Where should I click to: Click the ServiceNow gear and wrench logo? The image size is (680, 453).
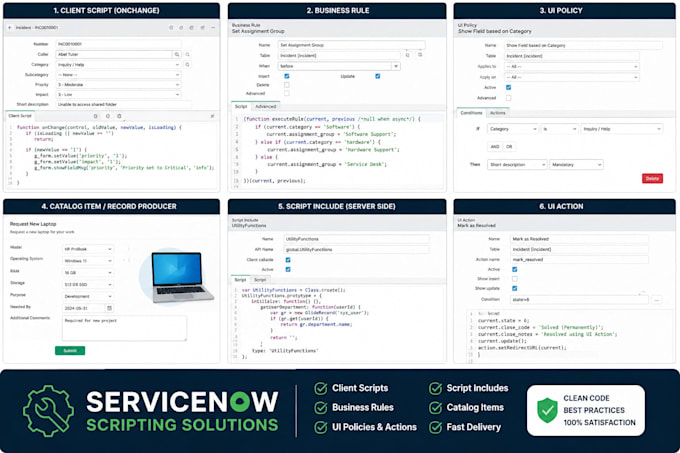[x=49, y=411]
